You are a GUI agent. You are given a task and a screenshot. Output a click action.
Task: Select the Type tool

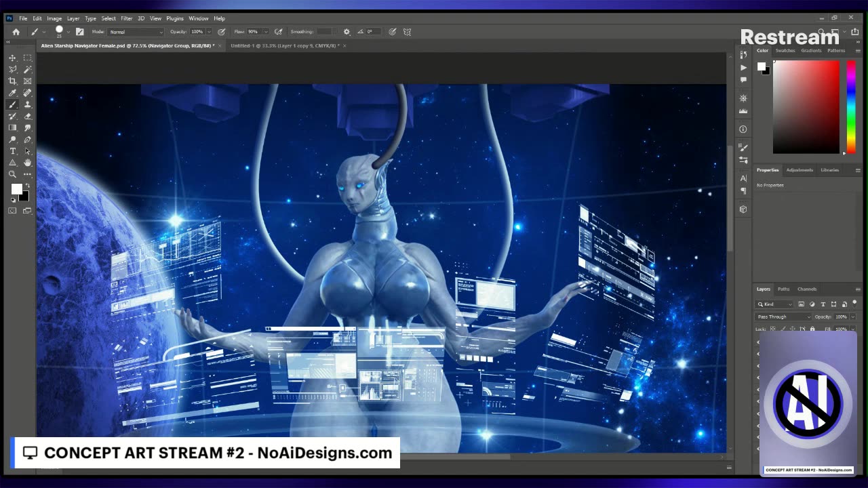click(x=12, y=151)
